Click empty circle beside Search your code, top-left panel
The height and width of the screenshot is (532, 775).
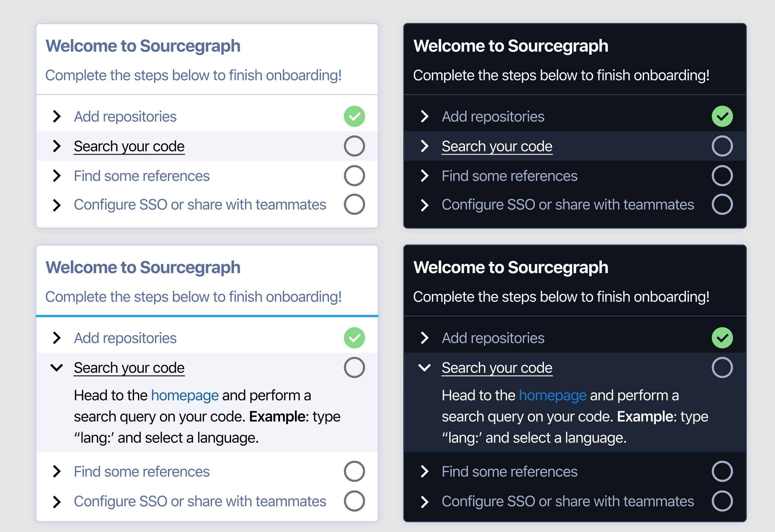354,146
